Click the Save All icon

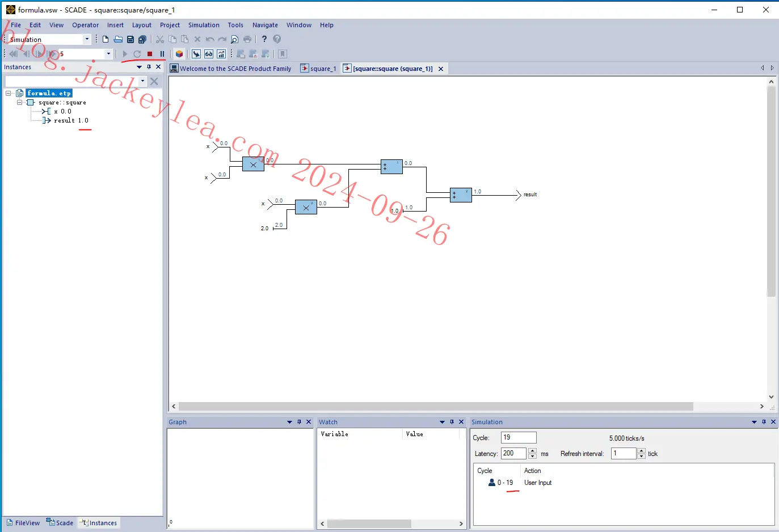[142, 39]
